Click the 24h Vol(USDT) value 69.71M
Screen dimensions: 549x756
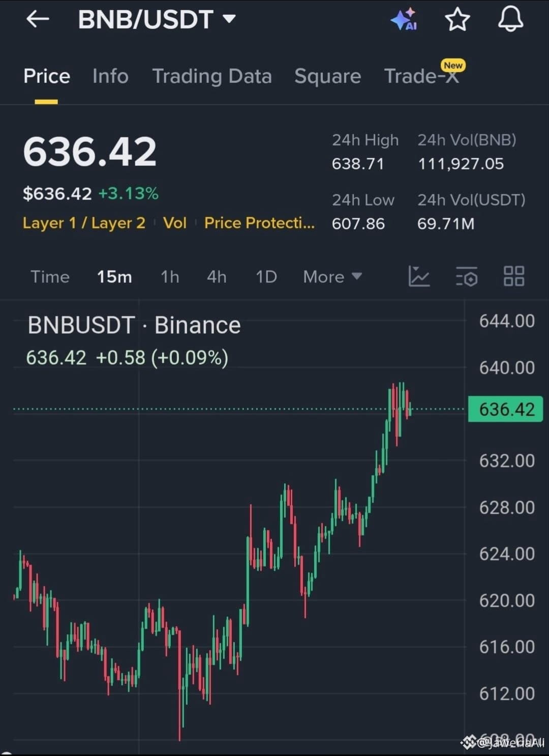(x=446, y=224)
